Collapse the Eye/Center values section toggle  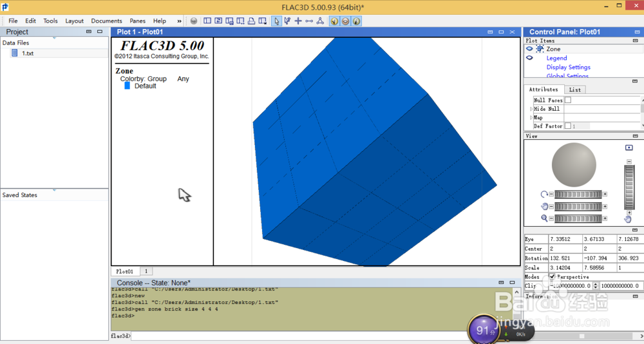pyautogui.click(x=635, y=230)
